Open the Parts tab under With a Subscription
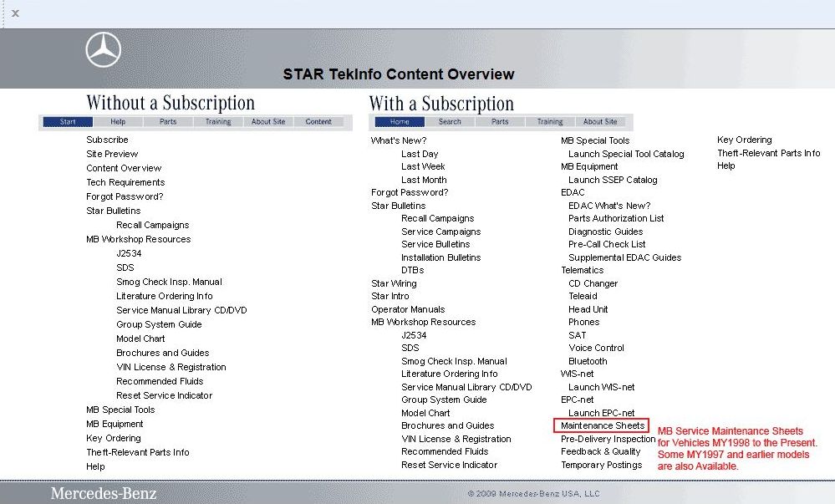This screenshot has height=504, width=835. pos(500,122)
